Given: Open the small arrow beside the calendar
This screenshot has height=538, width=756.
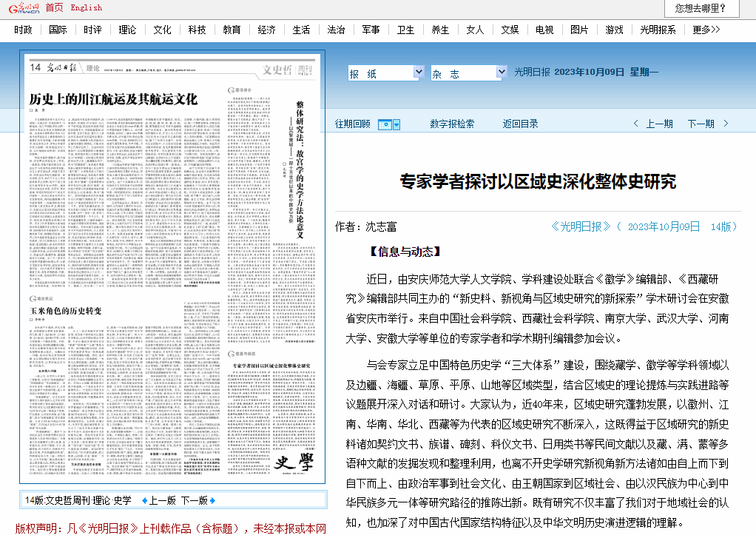Looking at the screenshot, I should [x=396, y=124].
